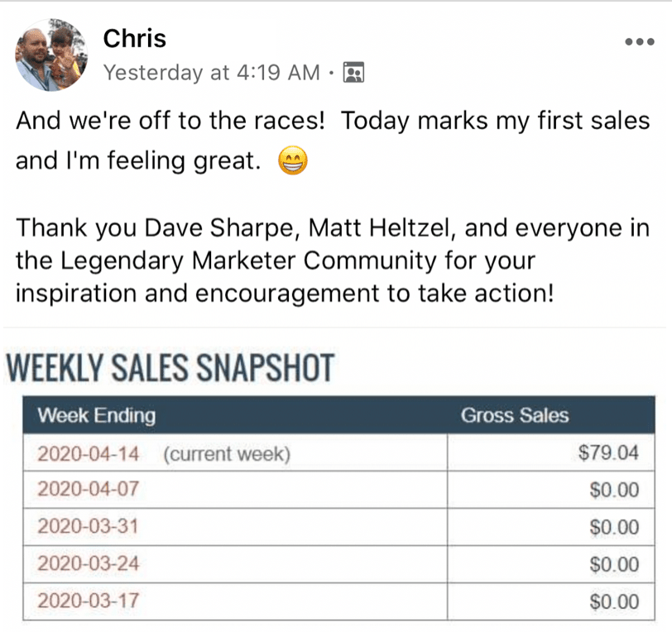Select the 2020-04-07 week row
Screen dimensions: 672x632
point(338,490)
